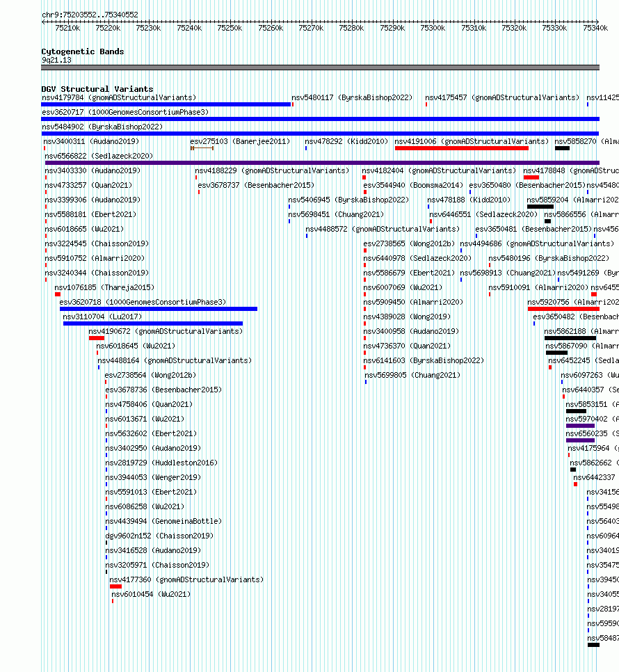This screenshot has width=619, height=672.
Task: Open the nsv5698451 (Chuang2021) label
Action: [x=336, y=214]
